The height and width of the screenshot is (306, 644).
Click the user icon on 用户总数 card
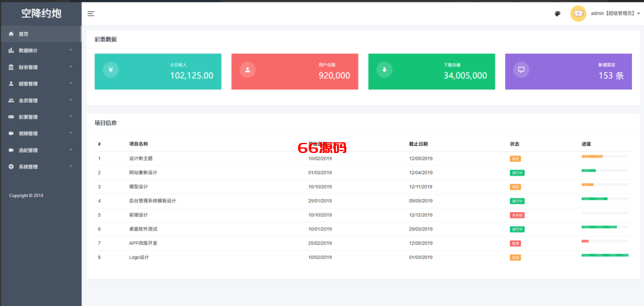[x=248, y=69]
